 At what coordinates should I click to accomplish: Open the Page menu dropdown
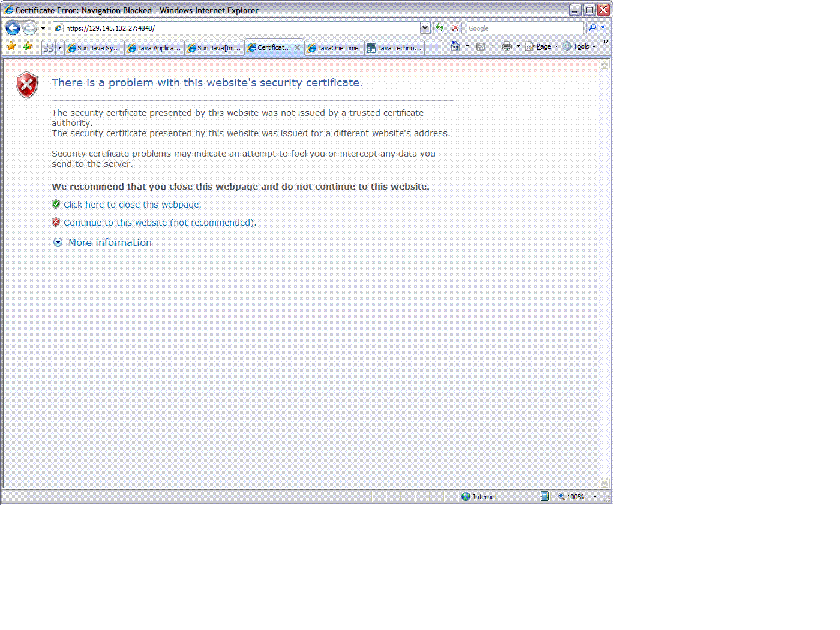pyautogui.click(x=542, y=46)
